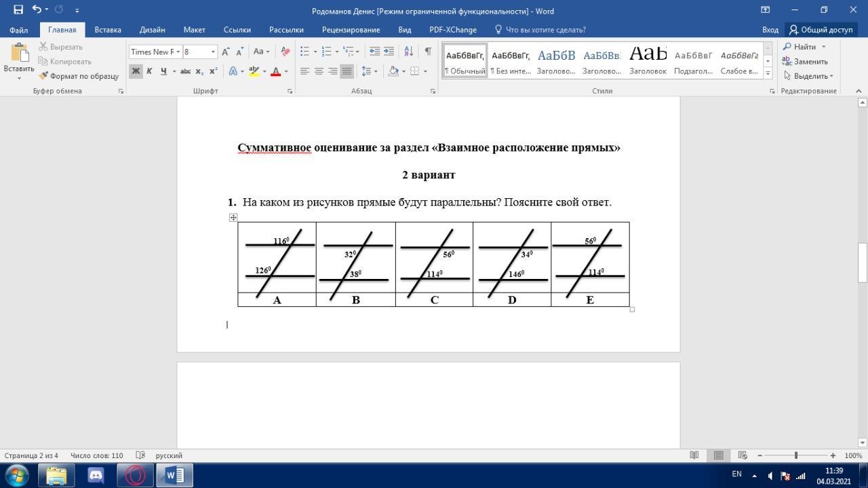
Task: Toggle justify text alignment
Action: pos(347,71)
